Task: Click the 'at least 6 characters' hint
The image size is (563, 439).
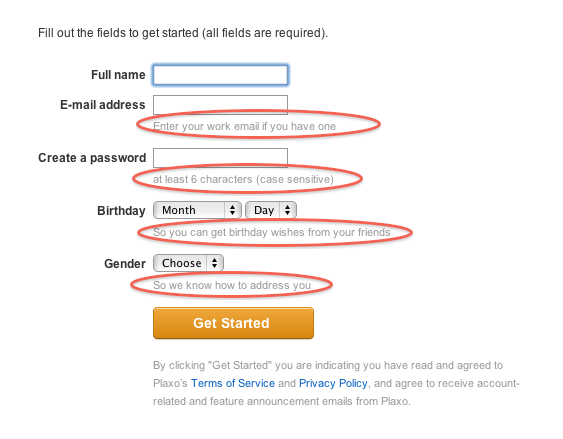Action: pyautogui.click(x=243, y=179)
